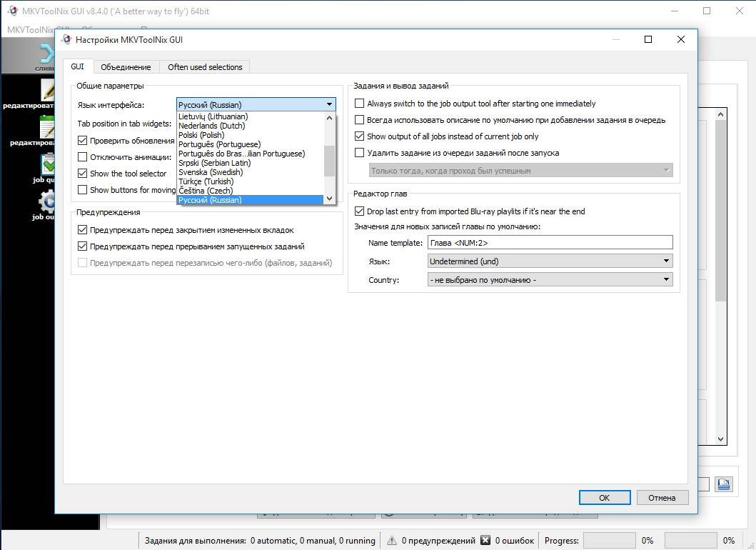Open the job output gear icon
This screenshot has height=550, width=756.
click(47, 201)
